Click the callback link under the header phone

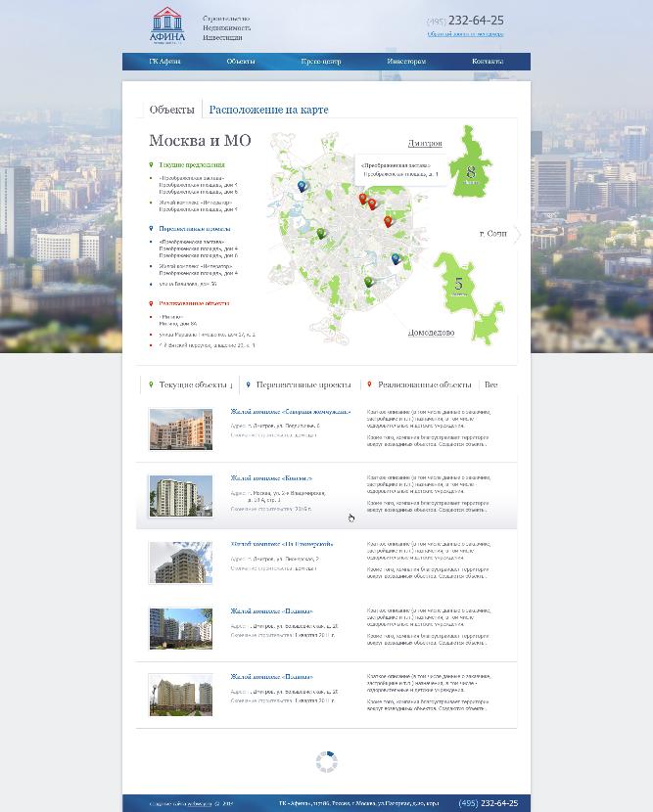click(x=465, y=34)
